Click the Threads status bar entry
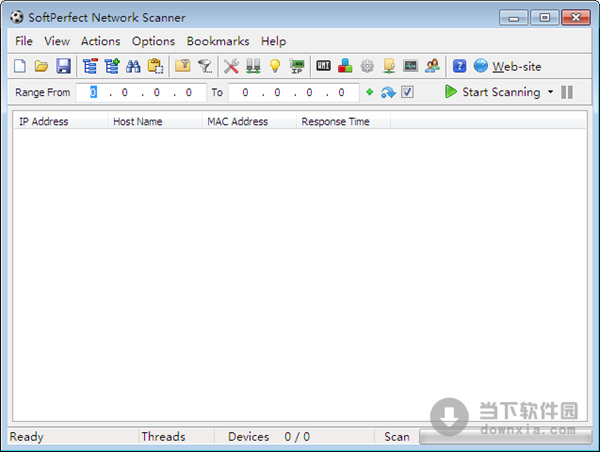The image size is (600, 452). [163, 436]
